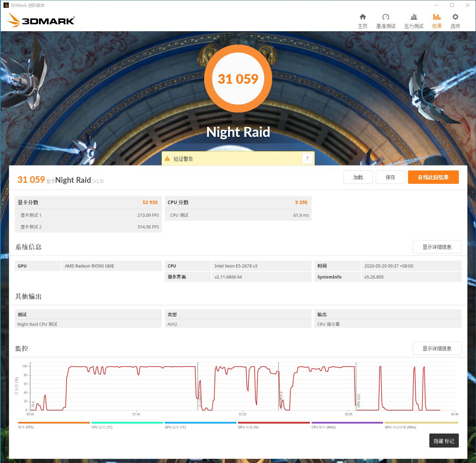Open the 压力测试 stress test icon
Screen dimensions: 476x463
414,20
